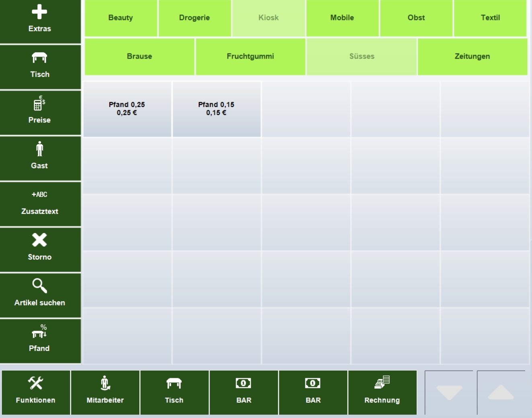
Task: Open the Fruchtgummi subcategory
Action: pos(250,57)
